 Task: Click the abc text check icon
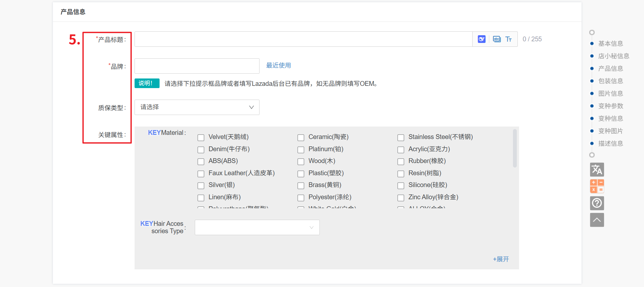point(497,39)
